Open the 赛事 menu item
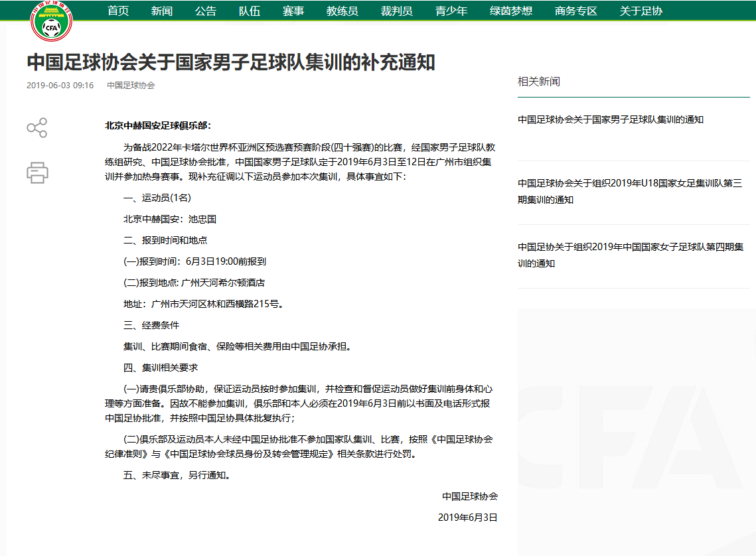The width and height of the screenshot is (756, 556). [x=293, y=11]
